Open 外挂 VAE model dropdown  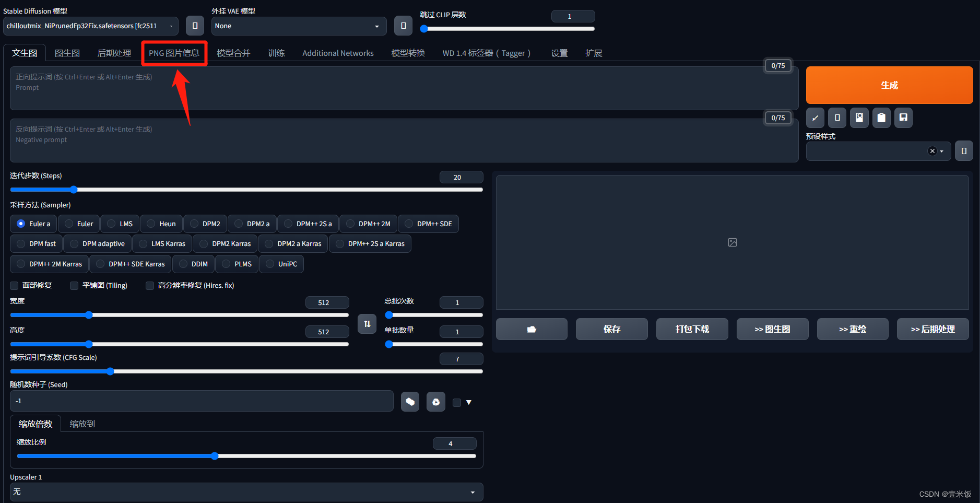(x=299, y=26)
